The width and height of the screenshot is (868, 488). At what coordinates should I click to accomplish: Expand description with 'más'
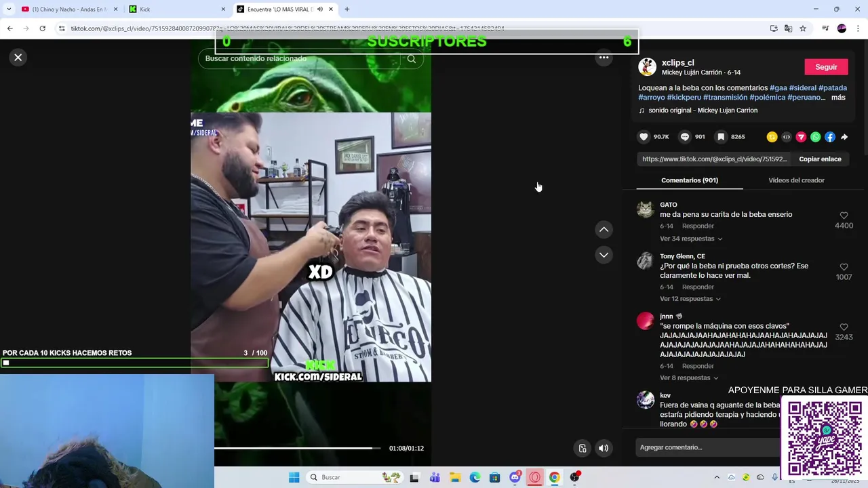point(838,98)
